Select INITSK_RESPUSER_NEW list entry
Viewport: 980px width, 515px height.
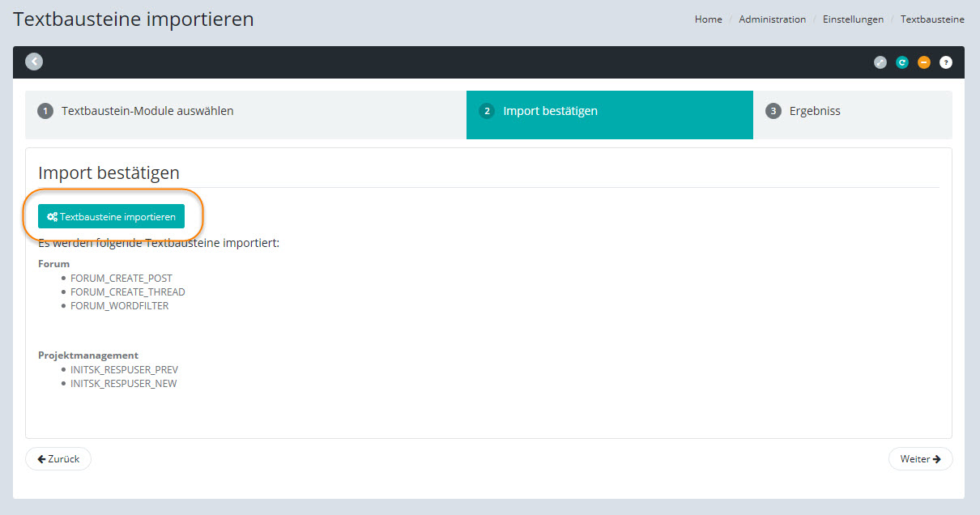click(x=123, y=384)
